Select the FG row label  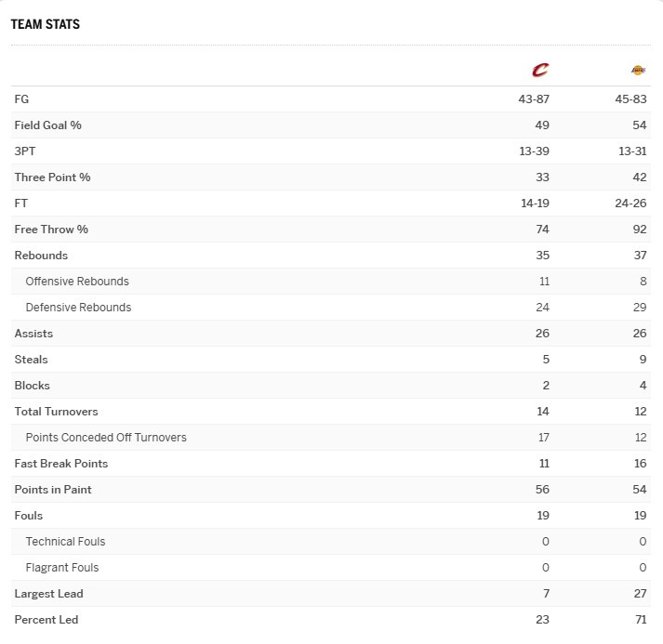pyautogui.click(x=21, y=99)
